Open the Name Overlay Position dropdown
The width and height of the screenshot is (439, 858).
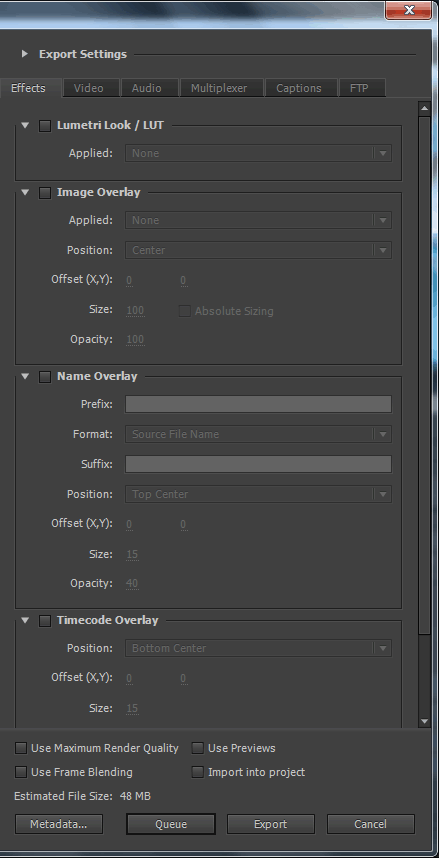[x=258, y=494]
